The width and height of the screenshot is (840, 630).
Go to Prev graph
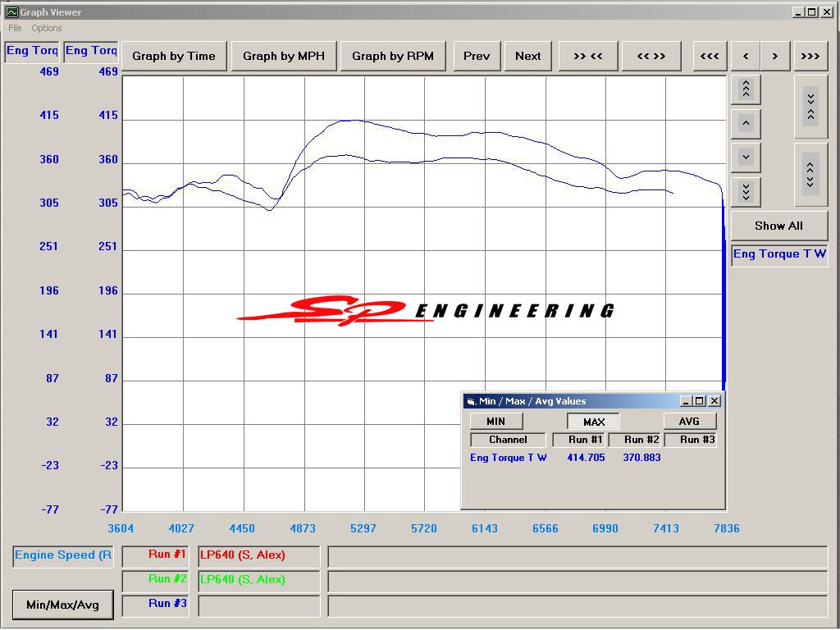point(477,56)
